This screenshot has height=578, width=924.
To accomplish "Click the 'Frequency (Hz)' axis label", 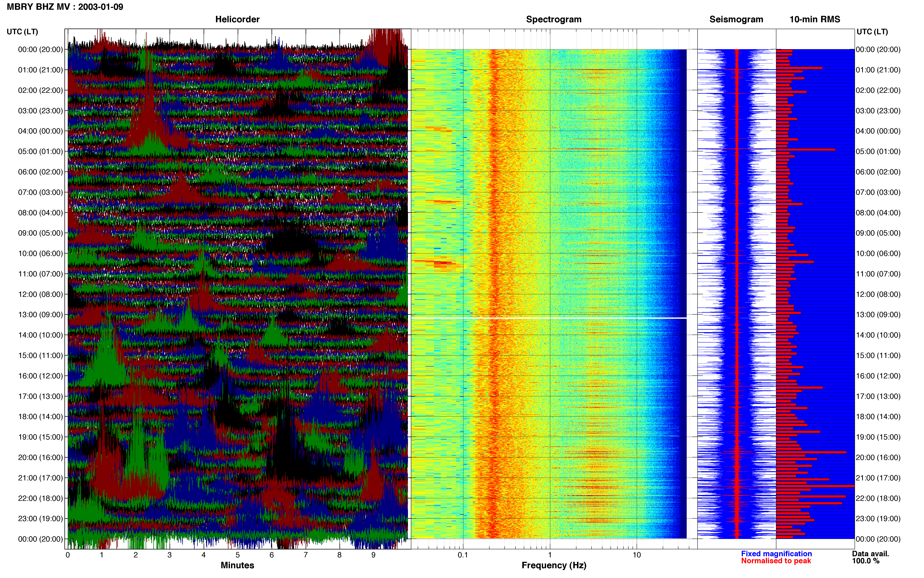I will (554, 565).
